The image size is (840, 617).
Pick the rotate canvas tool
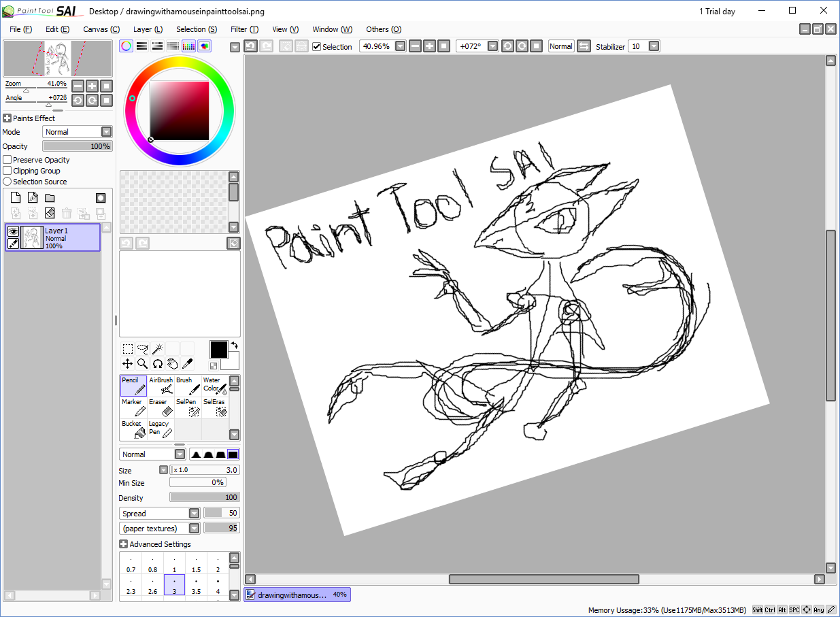(x=157, y=364)
